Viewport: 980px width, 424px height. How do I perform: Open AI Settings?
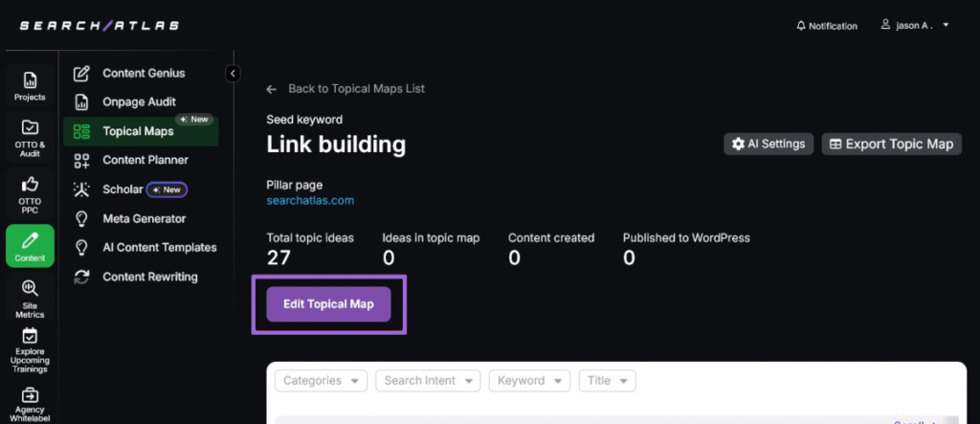coord(768,144)
